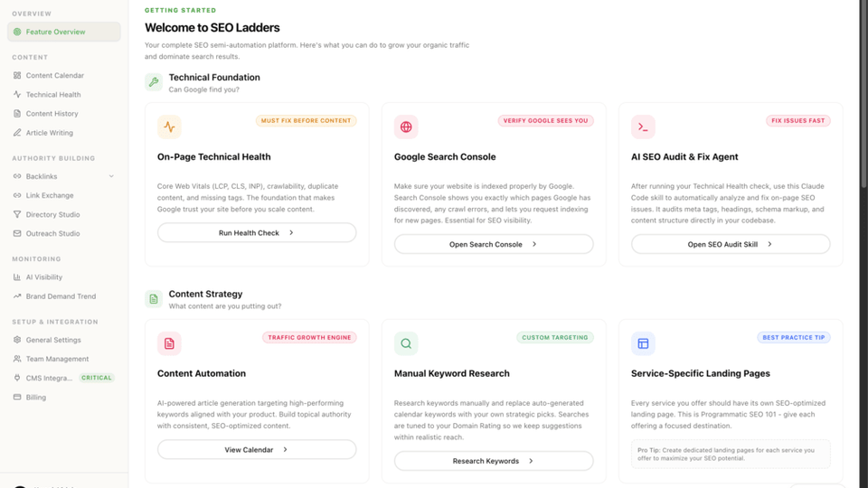Click the Research Keywords button
This screenshot has height=488, width=868.
pyautogui.click(x=493, y=461)
